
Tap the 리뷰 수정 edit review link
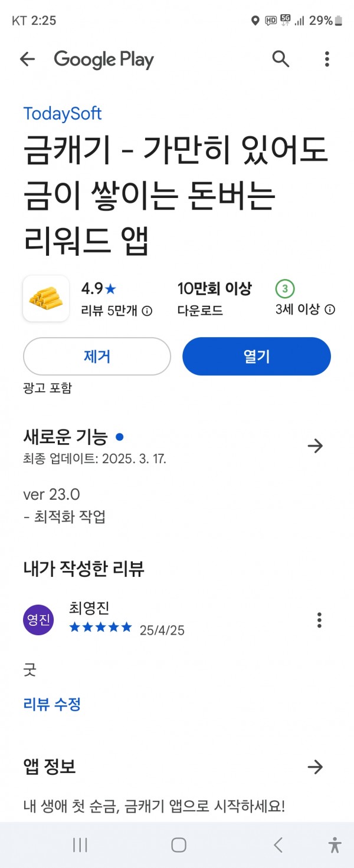click(x=52, y=704)
